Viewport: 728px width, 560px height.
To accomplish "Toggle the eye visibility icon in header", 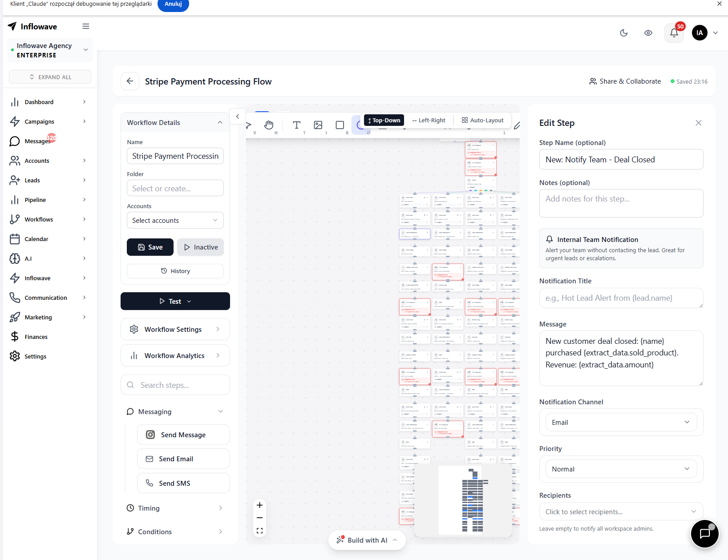I will click(648, 33).
